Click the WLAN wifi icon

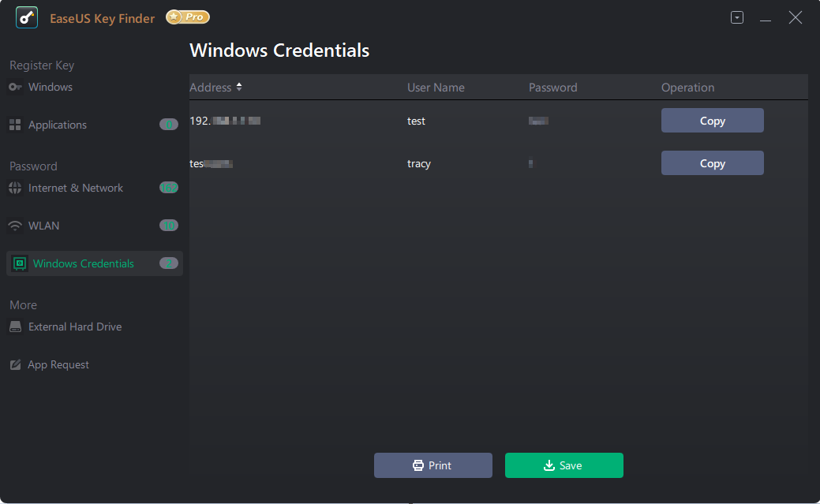pos(15,226)
